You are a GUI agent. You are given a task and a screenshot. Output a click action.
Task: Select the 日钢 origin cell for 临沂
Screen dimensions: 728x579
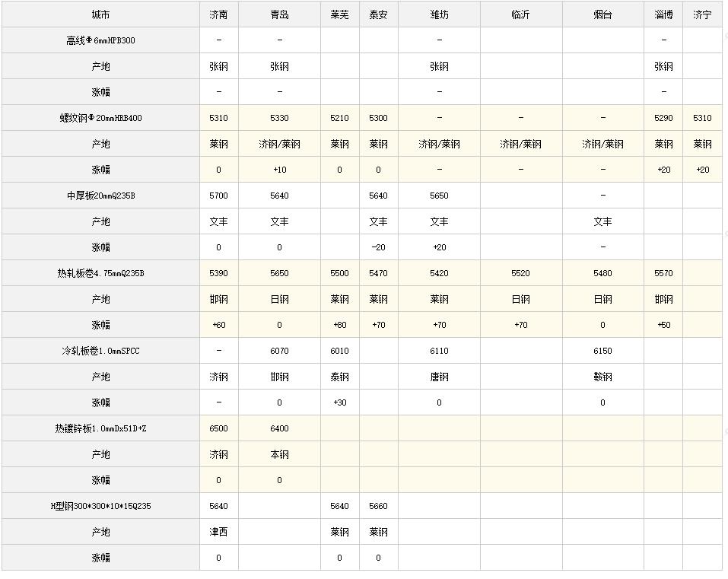(x=521, y=299)
